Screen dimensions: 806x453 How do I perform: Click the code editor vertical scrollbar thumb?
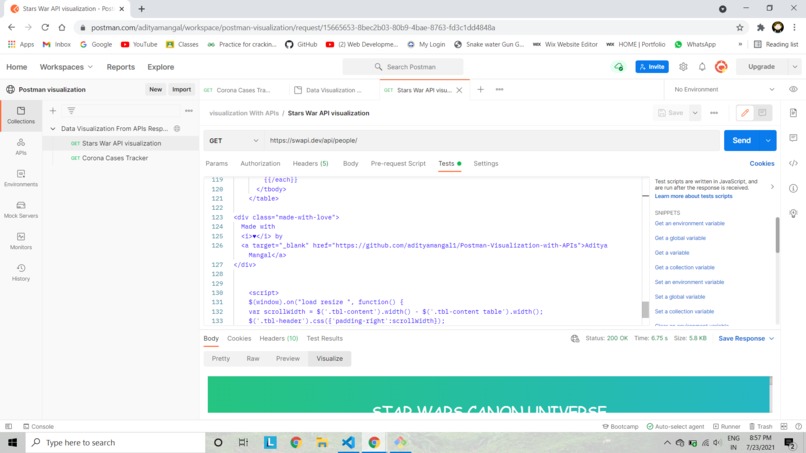tap(645, 310)
